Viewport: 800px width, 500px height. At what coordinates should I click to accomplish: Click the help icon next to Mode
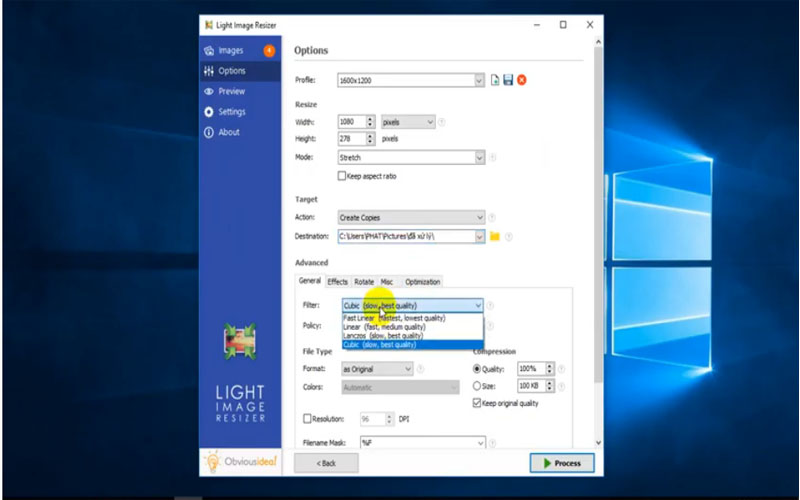(492, 158)
